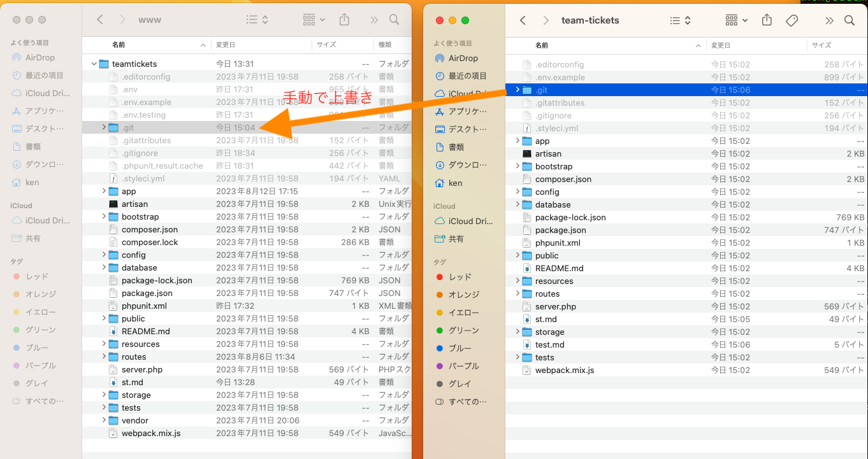
Task: Select the green グリーン tag in right sidebar
Action: 463,330
